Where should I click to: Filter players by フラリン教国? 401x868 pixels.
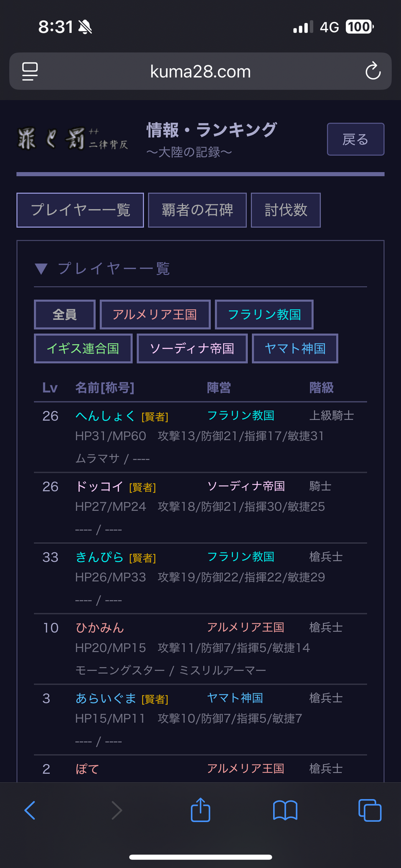coord(264,315)
